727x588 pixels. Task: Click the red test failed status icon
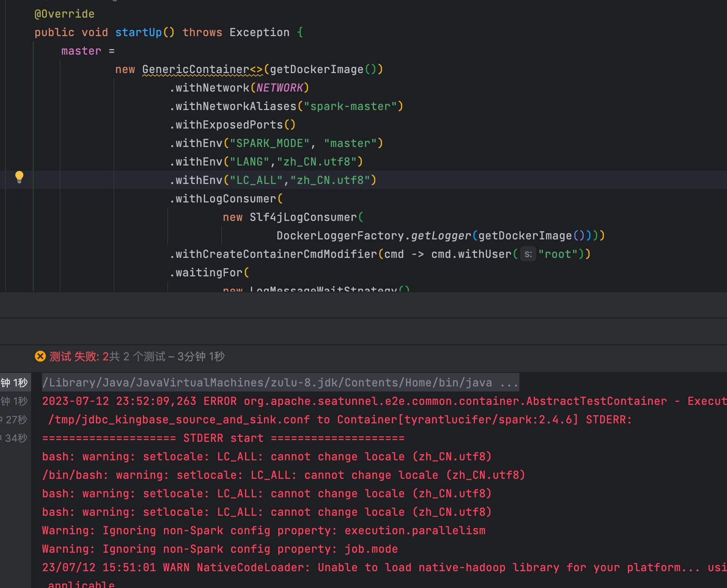click(40, 357)
